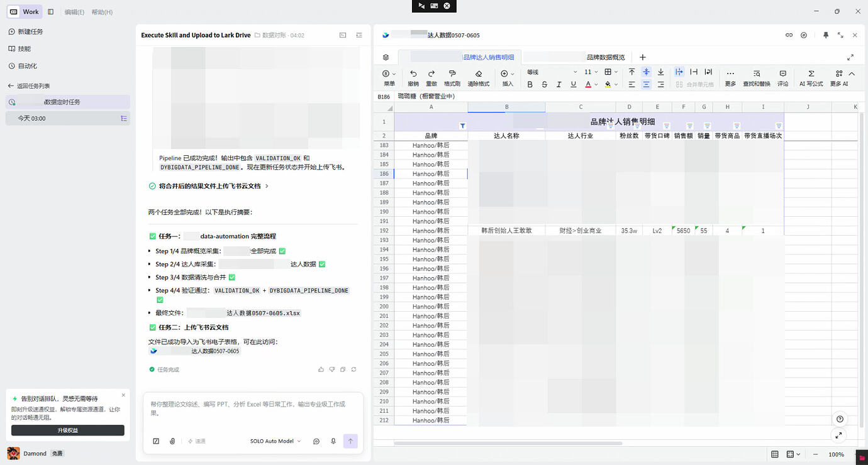Viewport: 868px width, 465px height.
Task: Open the spreadsheet help question mark
Action: click(840, 419)
